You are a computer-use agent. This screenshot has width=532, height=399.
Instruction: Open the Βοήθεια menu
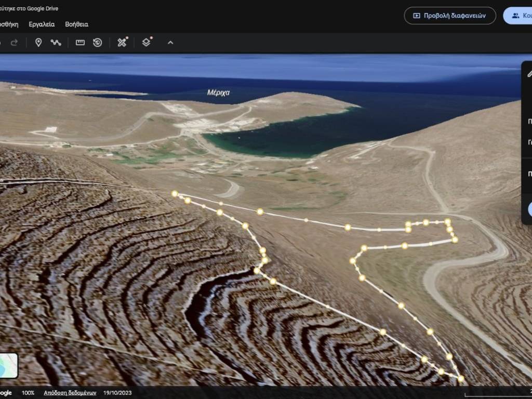point(76,24)
